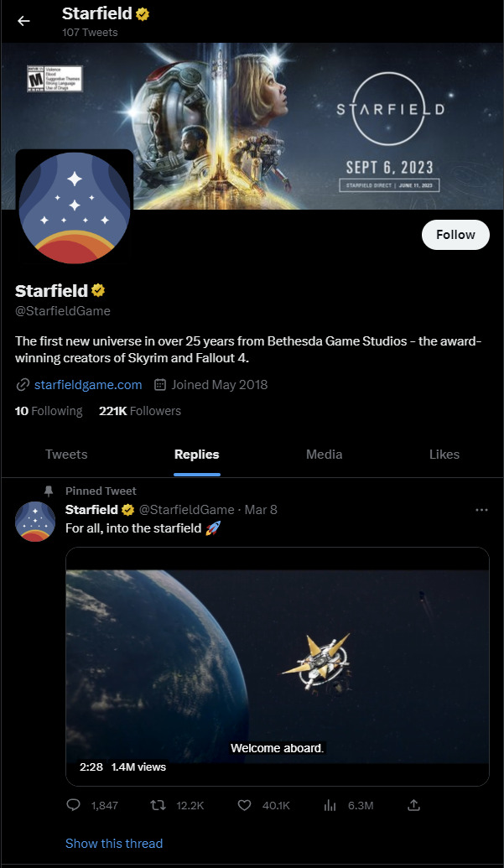Like the pinned Starfield tweet

coord(244,805)
